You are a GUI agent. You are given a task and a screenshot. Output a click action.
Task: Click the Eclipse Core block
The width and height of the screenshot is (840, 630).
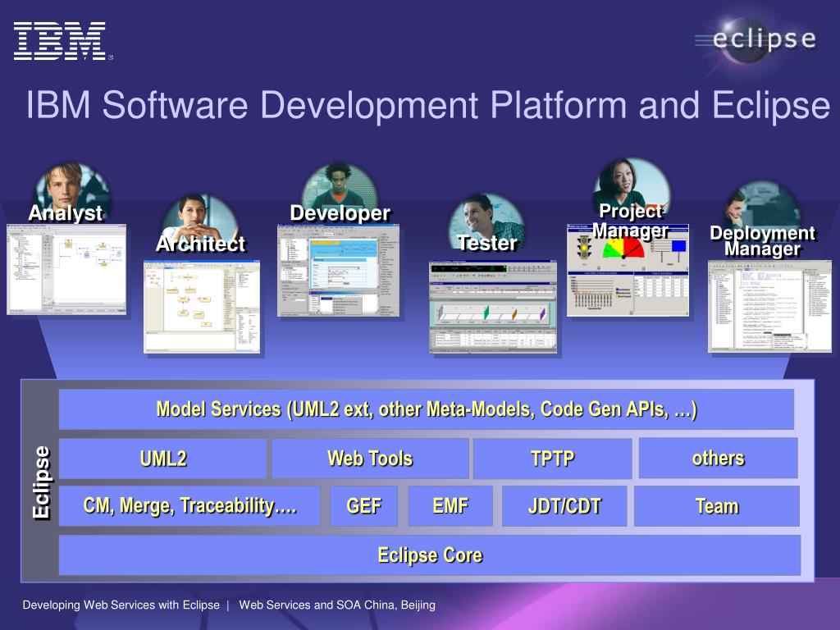(x=430, y=555)
